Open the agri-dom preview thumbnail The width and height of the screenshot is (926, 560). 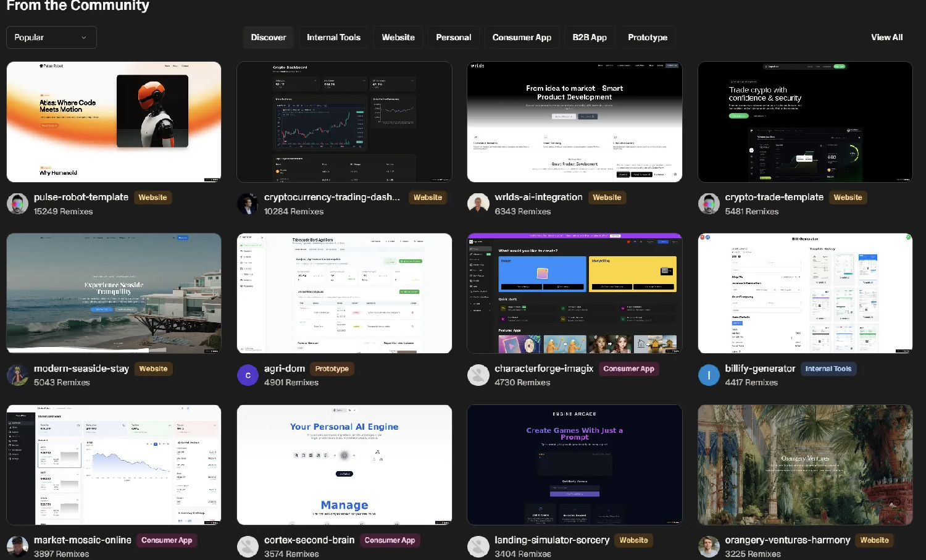pyautogui.click(x=344, y=293)
